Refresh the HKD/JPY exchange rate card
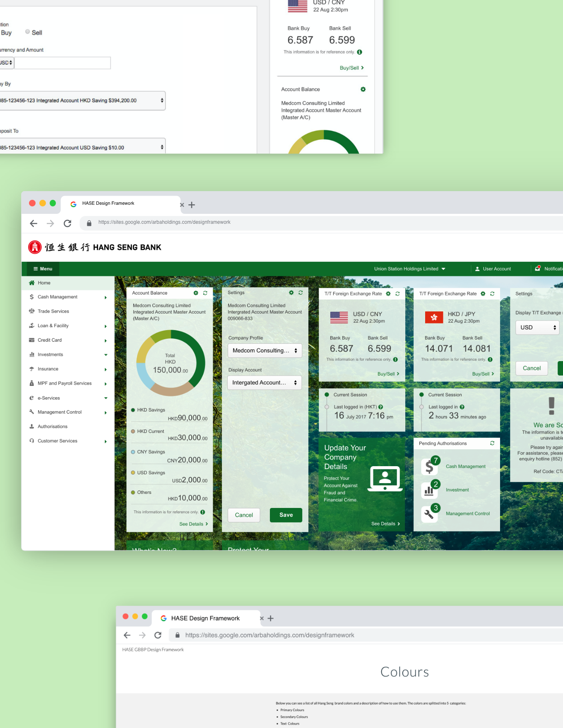 point(492,294)
